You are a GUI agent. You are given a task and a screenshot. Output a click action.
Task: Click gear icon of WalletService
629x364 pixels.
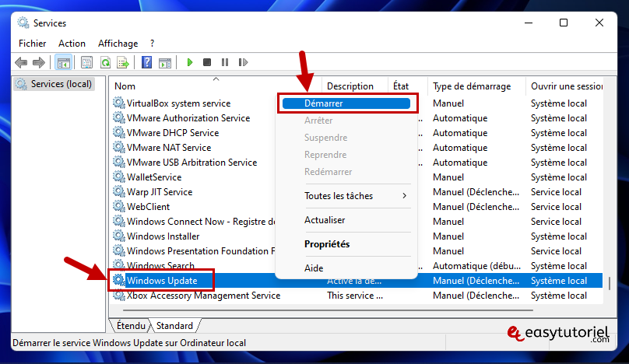[119, 177]
